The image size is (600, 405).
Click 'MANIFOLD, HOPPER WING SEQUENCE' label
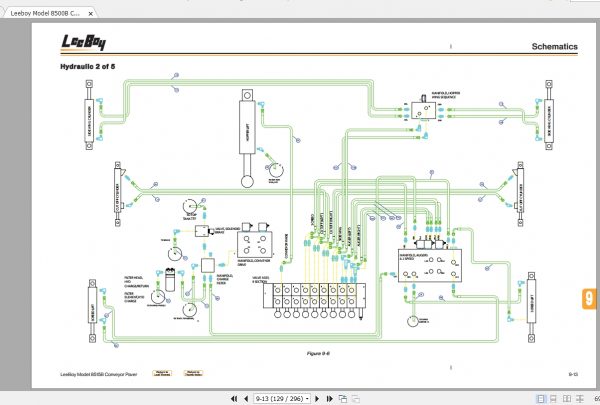(446, 95)
